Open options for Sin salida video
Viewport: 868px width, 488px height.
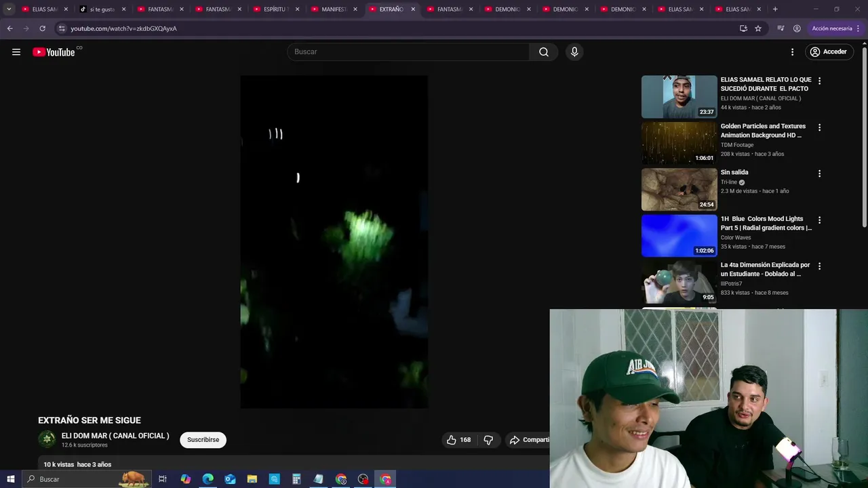[x=819, y=174]
